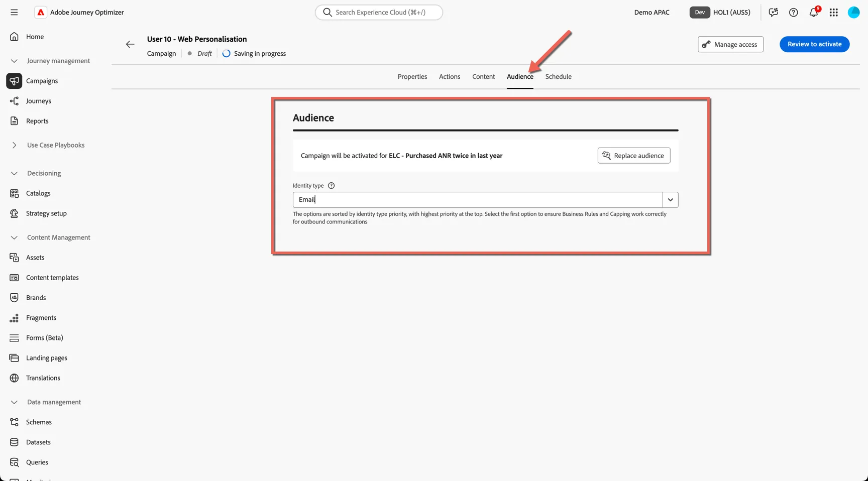This screenshot has width=868, height=481.
Task: Click the Identity type Email input field
Action: (478, 200)
